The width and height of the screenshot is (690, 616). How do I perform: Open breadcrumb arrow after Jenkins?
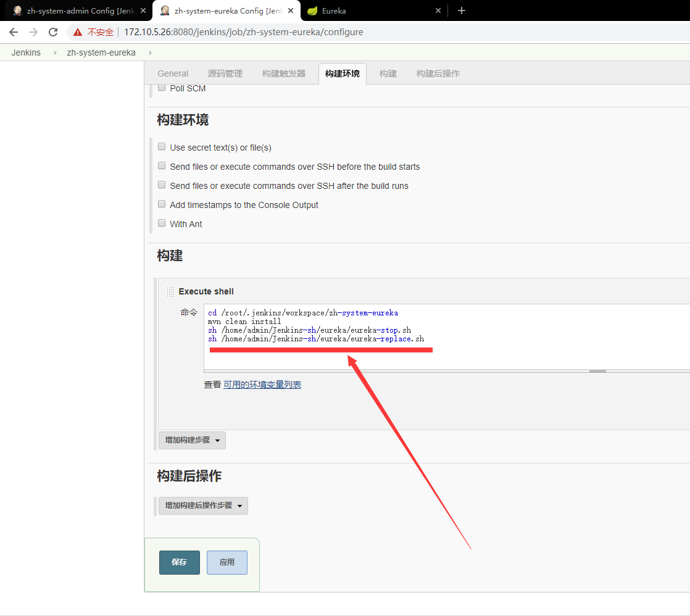tap(55, 53)
